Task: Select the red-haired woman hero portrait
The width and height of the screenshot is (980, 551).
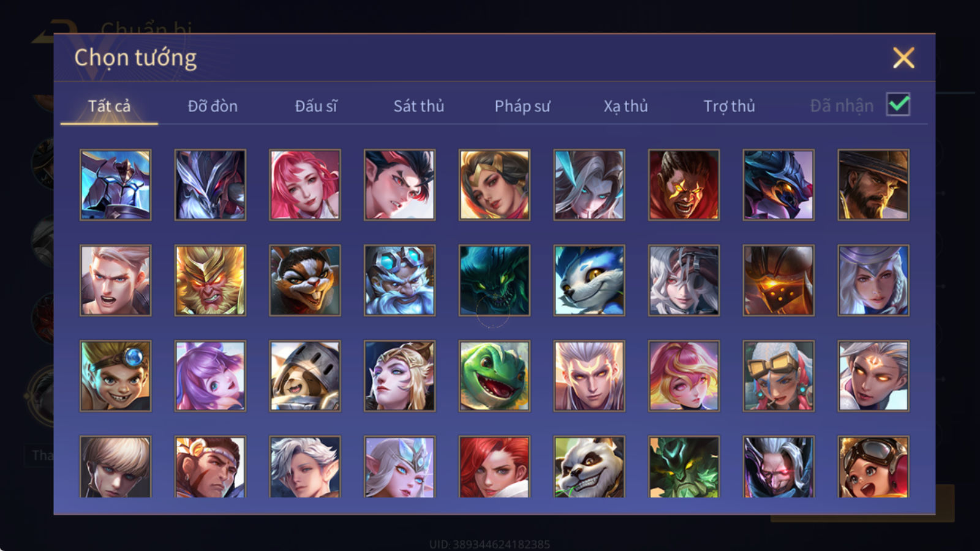Action: (x=494, y=467)
